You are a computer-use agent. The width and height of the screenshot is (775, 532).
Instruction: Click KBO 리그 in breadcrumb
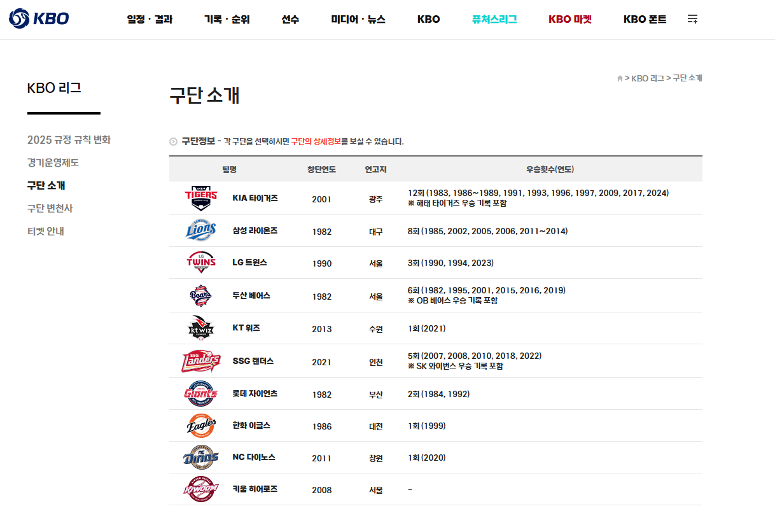pyautogui.click(x=648, y=78)
